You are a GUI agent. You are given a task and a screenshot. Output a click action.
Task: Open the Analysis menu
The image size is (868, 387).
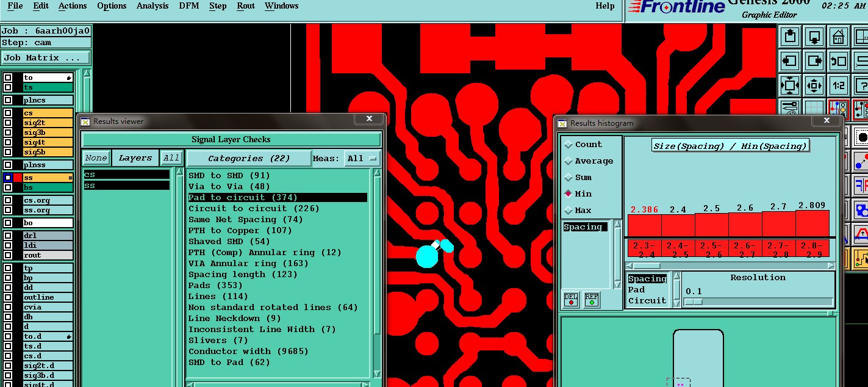152,6
